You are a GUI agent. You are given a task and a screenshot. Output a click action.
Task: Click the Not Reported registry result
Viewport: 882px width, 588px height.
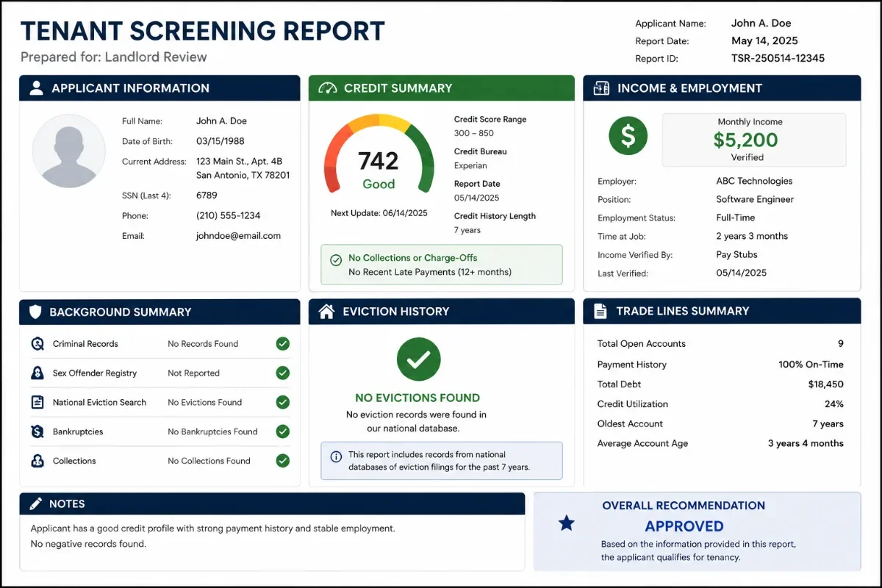[193, 373]
